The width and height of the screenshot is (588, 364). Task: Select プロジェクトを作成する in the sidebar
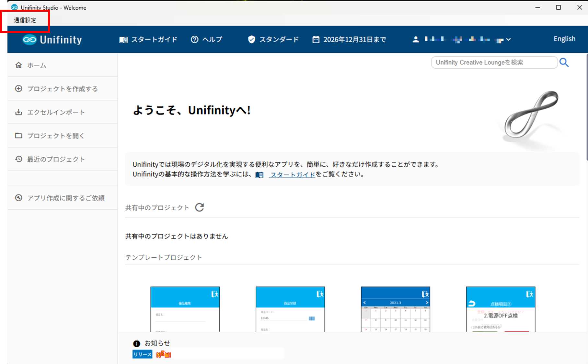tap(62, 89)
